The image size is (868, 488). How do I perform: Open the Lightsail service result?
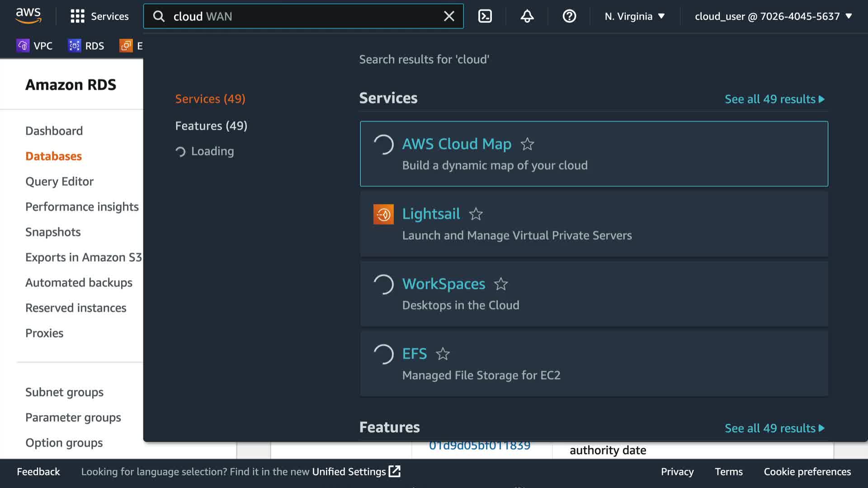coord(431,214)
